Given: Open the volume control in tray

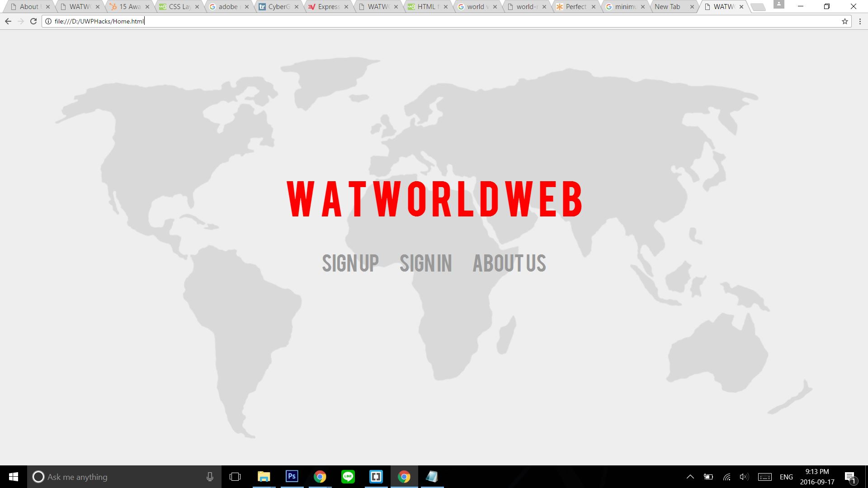Looking at the screenshot, I should pyautogui.click(x=744, y=477).
